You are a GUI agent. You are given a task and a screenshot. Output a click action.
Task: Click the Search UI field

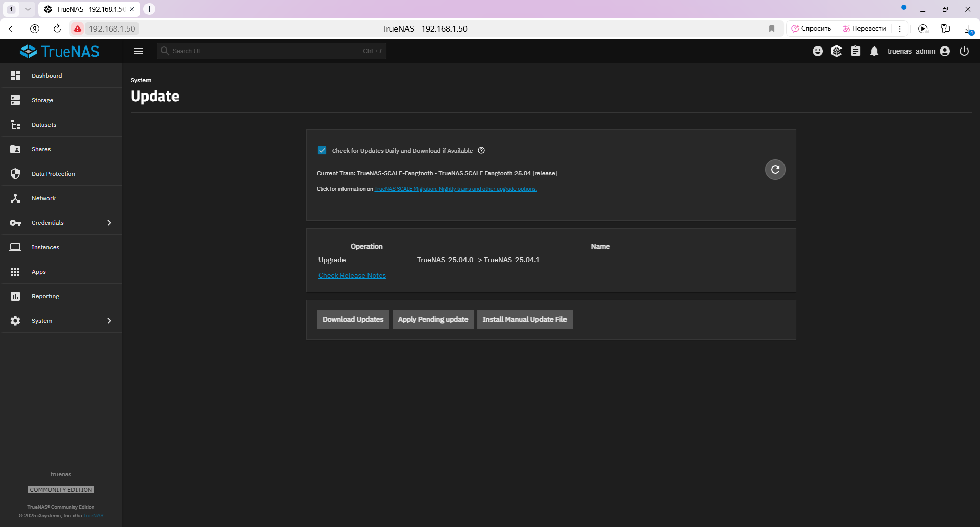pyautogui.click(x=271, y=51)
